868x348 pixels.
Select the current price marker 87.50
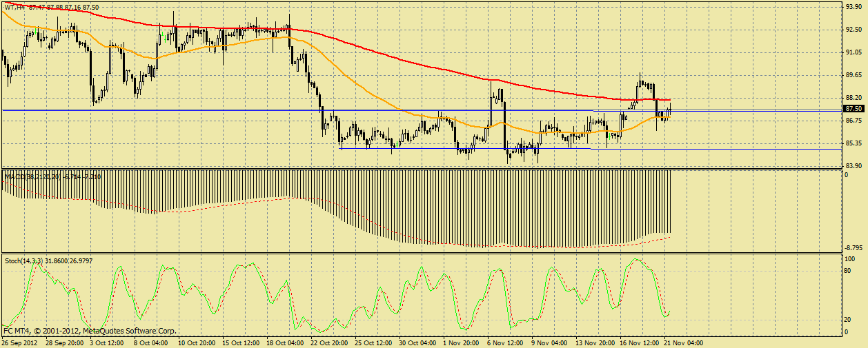(x=854, y=109)
